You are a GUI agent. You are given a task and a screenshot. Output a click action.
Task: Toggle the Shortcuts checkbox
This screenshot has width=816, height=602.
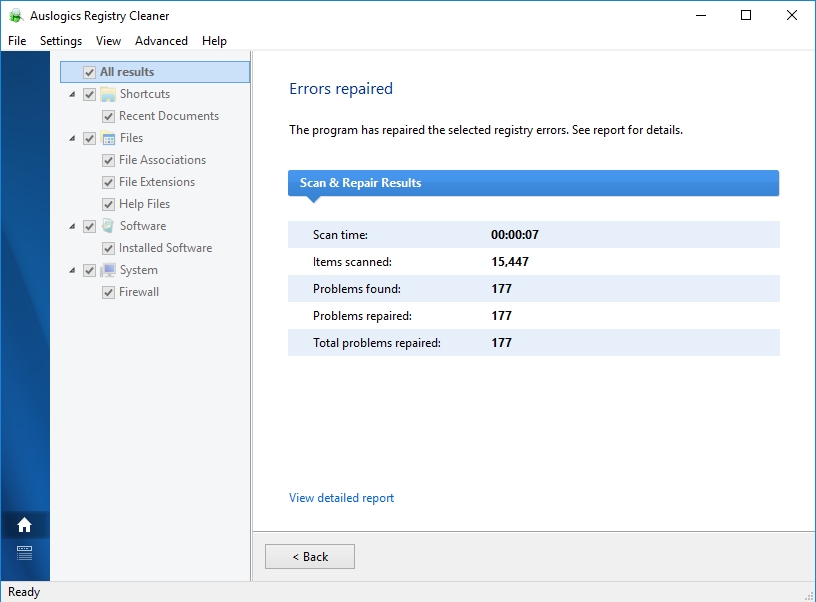coord(90,94)
